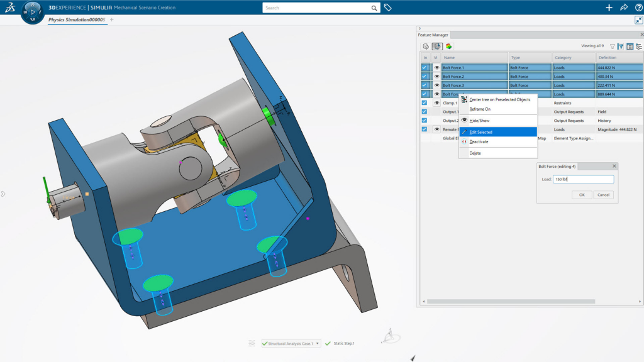
Task: Click the Load input field
Action: click(x=583, y=179)
